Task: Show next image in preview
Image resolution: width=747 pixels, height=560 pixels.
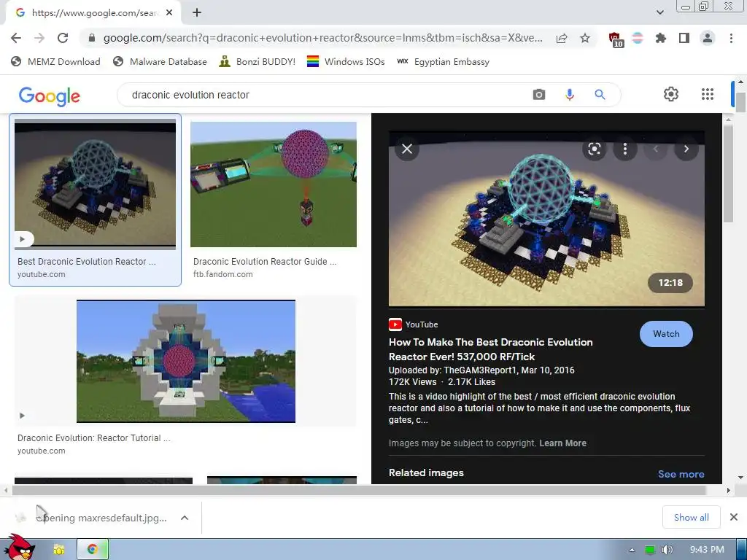Action: click(686, 149)
